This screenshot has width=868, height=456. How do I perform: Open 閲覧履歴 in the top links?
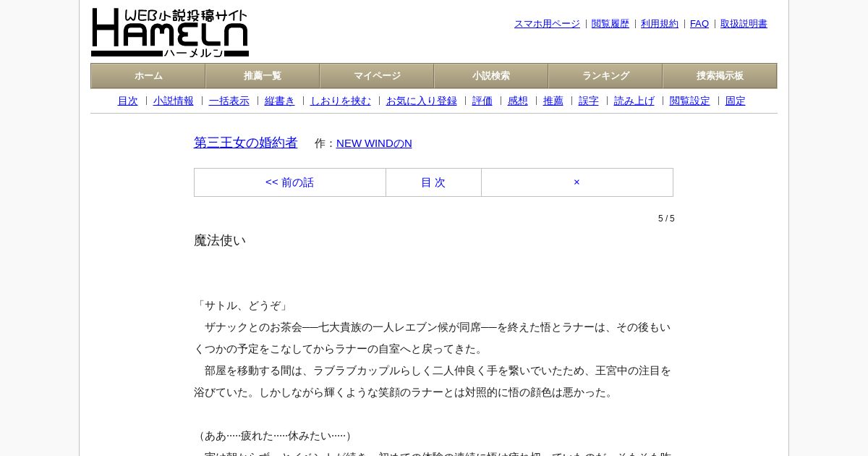coord(610,24)
